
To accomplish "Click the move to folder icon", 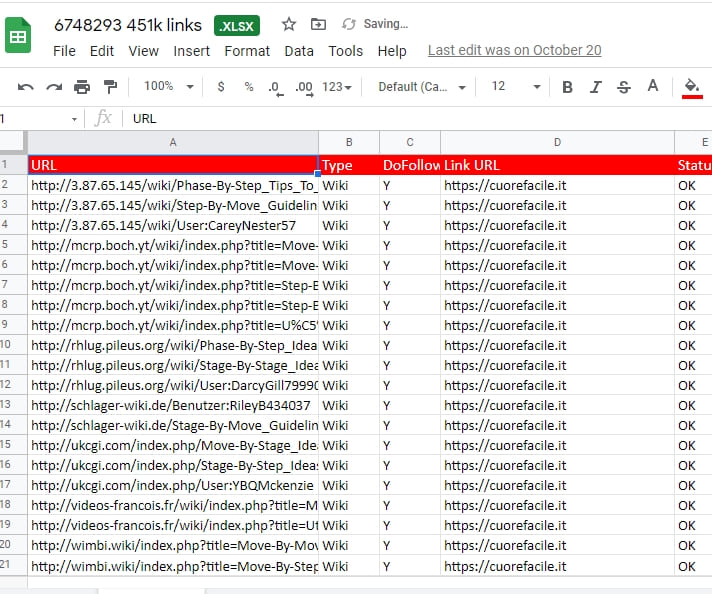I will pos(318,24).
